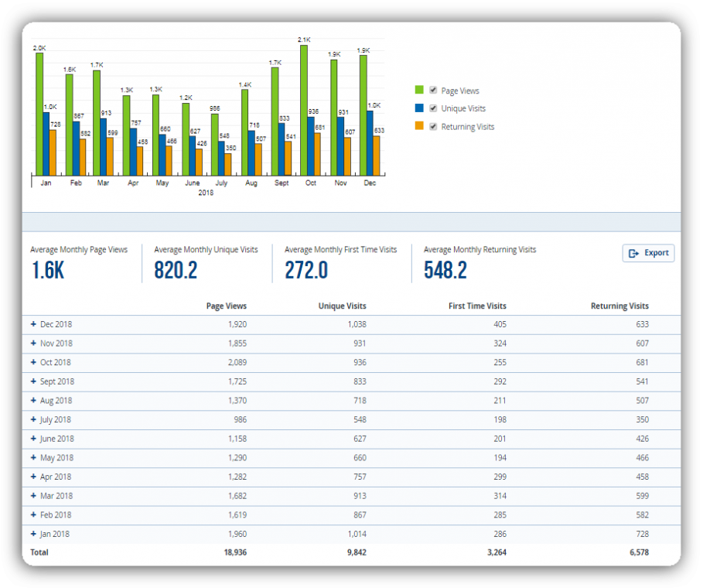The height and width of the screenshot is (588, 703).
Task: Expand the Aug 2018 row
Action: pyautogui.click(x=33, y=401)
